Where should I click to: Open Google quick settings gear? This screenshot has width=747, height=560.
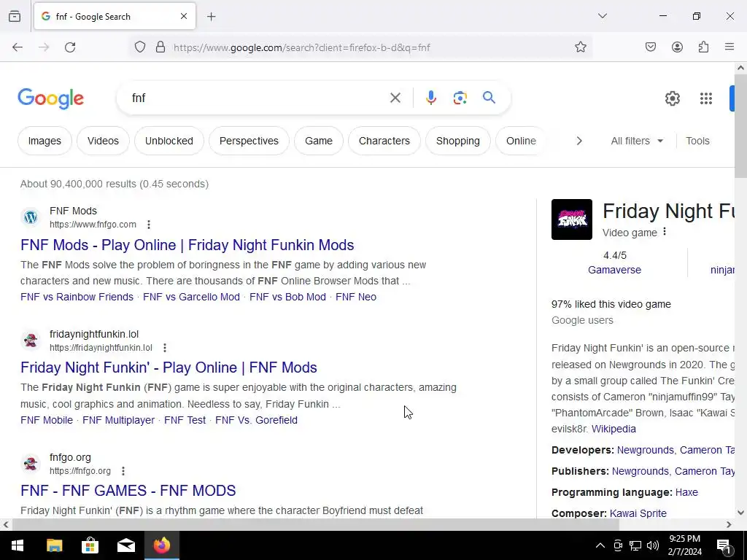click(x=672, y=98)
